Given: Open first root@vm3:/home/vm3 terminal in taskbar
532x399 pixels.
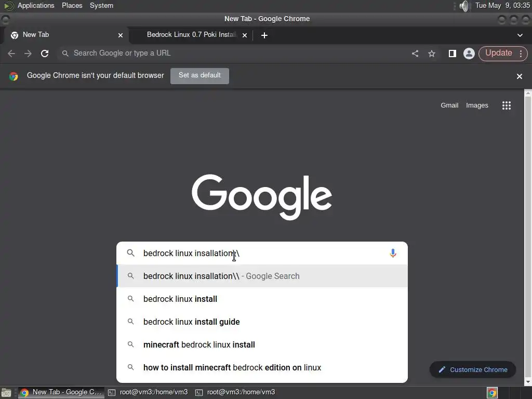Looking at the screenshot, I should point(148,392).
